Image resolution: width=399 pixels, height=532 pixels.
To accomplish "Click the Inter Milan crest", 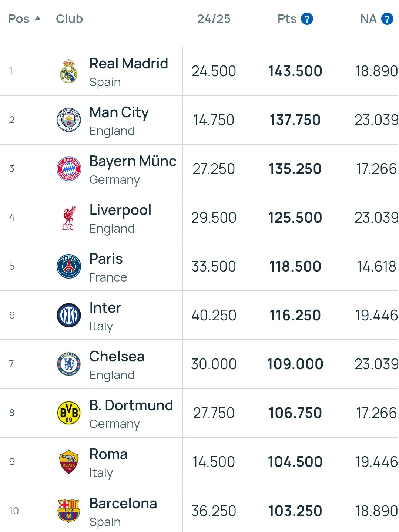I will [69, 315].
